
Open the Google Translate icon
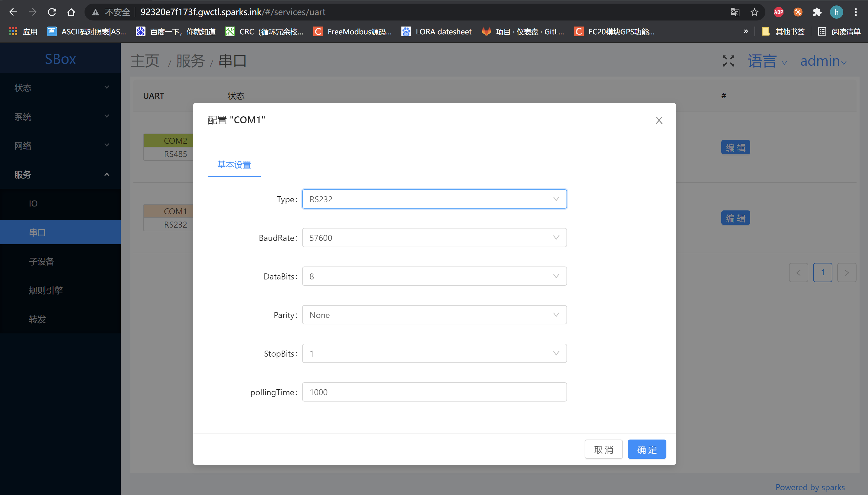tap(735, 12)
